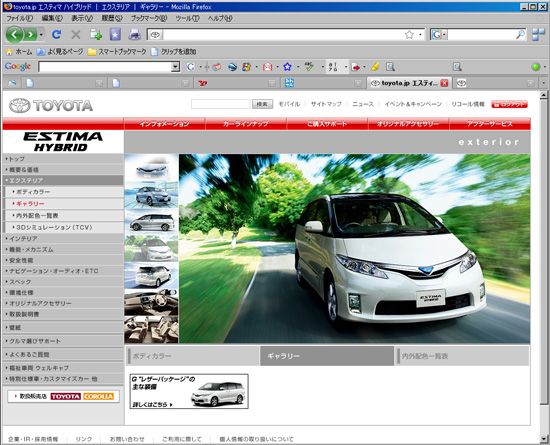Expand the 機能・メカニズム sidebar section
550x445 pixels.
coord(63,249)
